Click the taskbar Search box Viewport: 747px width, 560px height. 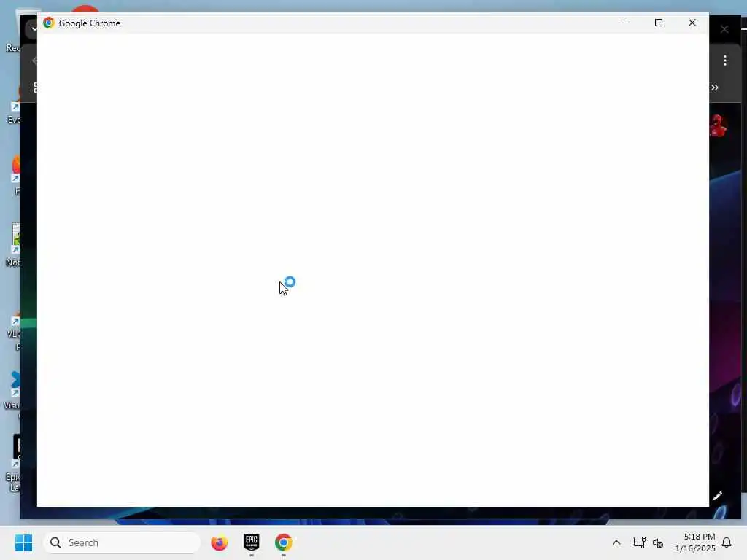(122, 542)
